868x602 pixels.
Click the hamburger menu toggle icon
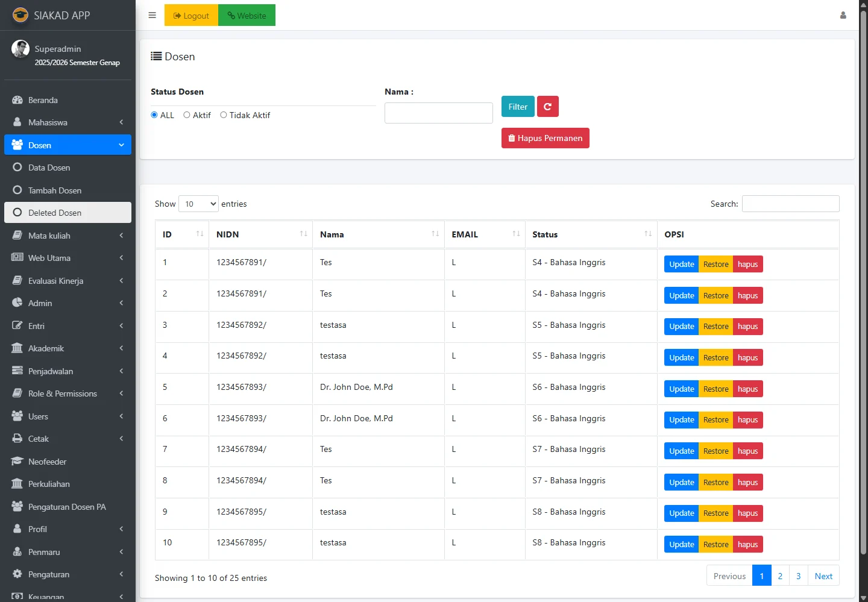(x=152, y=16)
